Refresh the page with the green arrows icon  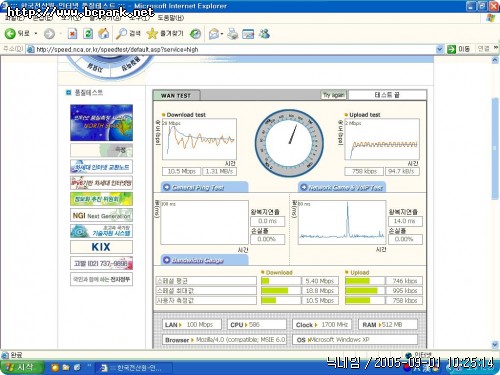coord(88,33)
